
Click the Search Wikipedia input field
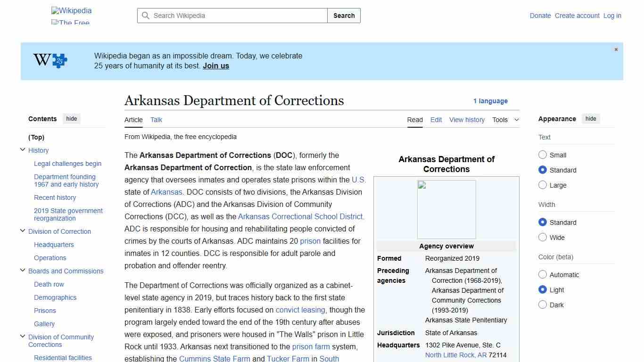(231, 16)
